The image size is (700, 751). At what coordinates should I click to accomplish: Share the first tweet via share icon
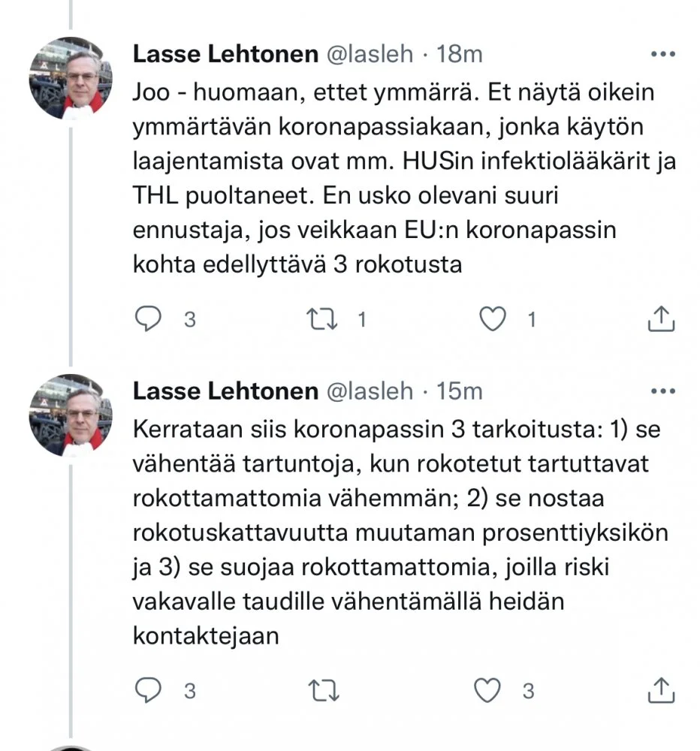pos(662,320)
